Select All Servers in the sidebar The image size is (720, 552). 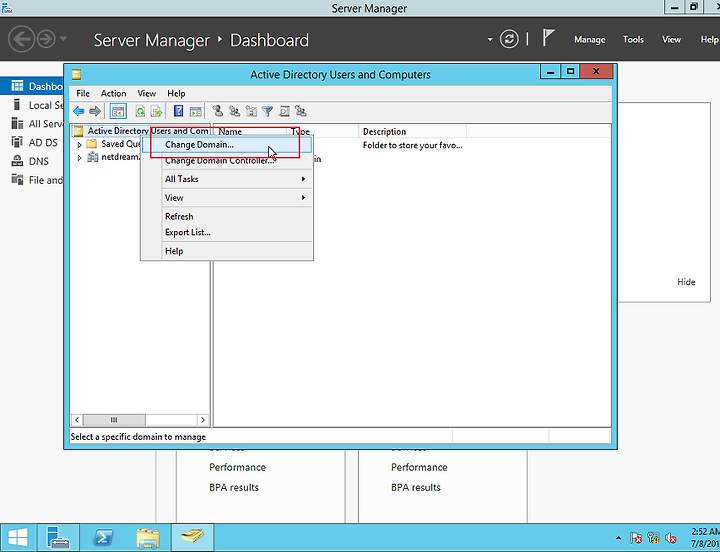point(32,124)
